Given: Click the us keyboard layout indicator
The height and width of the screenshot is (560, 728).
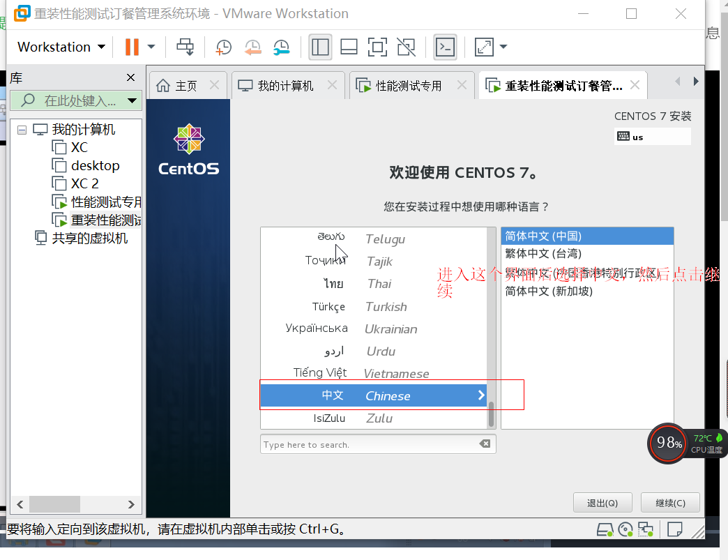Looking at the screenshot, I should [652, 137].
